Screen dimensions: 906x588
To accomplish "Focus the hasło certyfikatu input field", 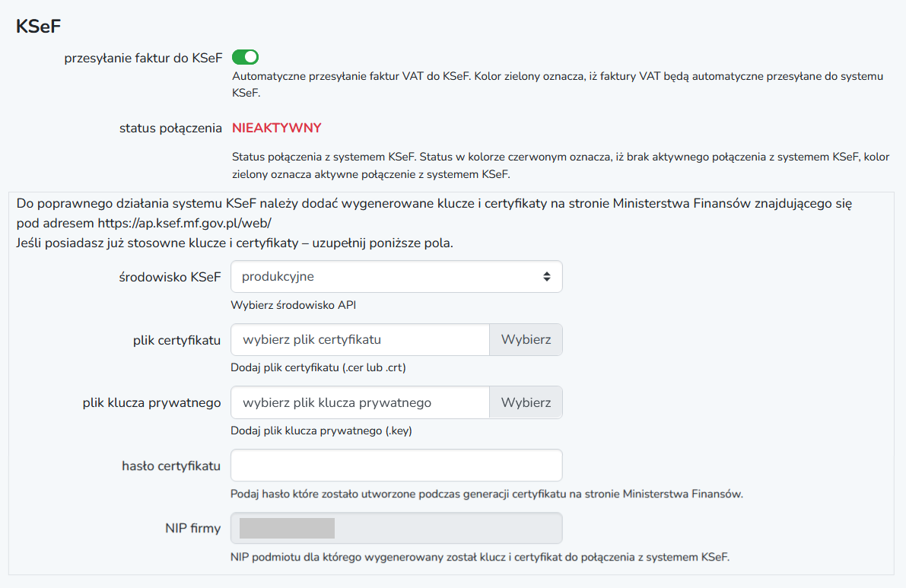I will point(396,466).
